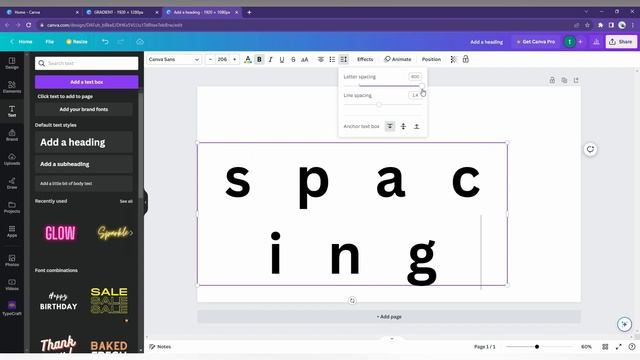Click the Search text field
This screenshot has height=360, width=640.
point(87,63)
